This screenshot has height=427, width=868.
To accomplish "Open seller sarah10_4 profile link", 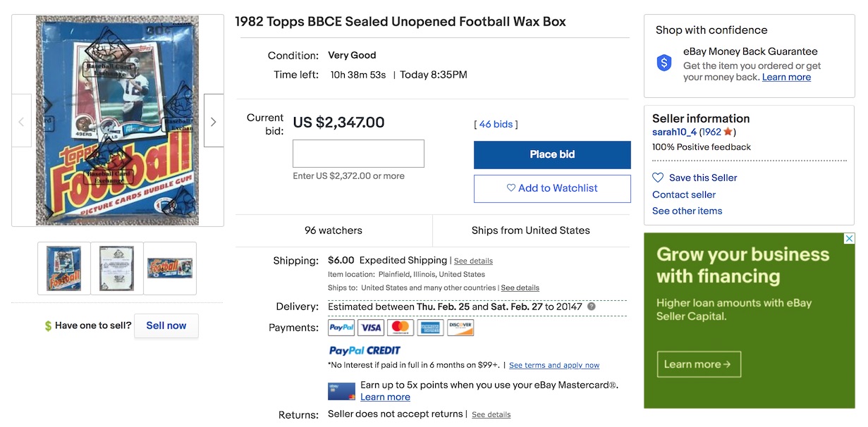I will tap(674, 132).
